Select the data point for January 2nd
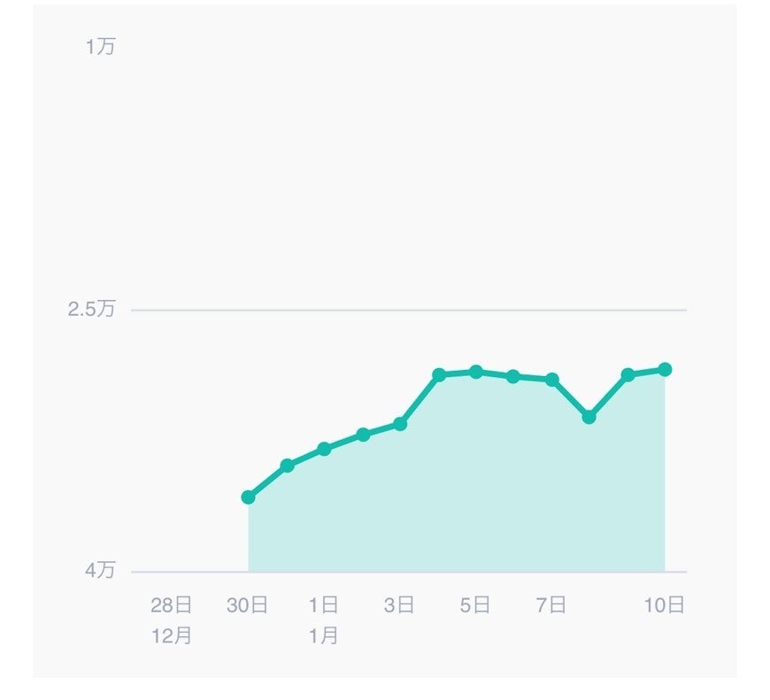Image resolution: width=770 pixels, height=700 pixels. [363, 435]
